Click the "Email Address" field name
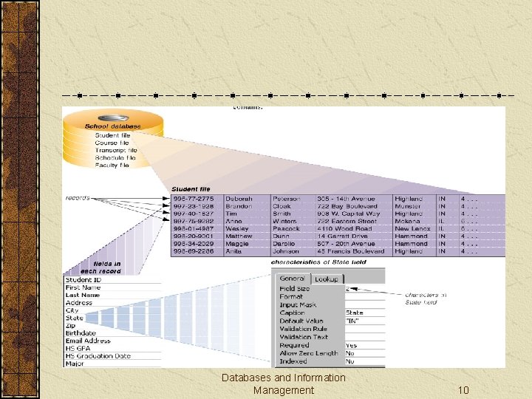The width and height of the screenshot is (532, 399). tap(88, 341)
